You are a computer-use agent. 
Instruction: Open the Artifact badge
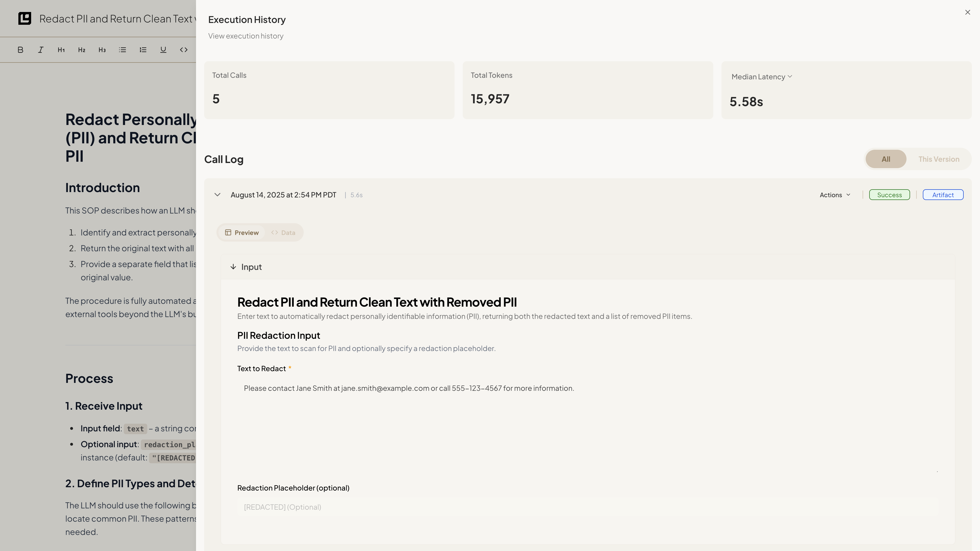point(943,195)
